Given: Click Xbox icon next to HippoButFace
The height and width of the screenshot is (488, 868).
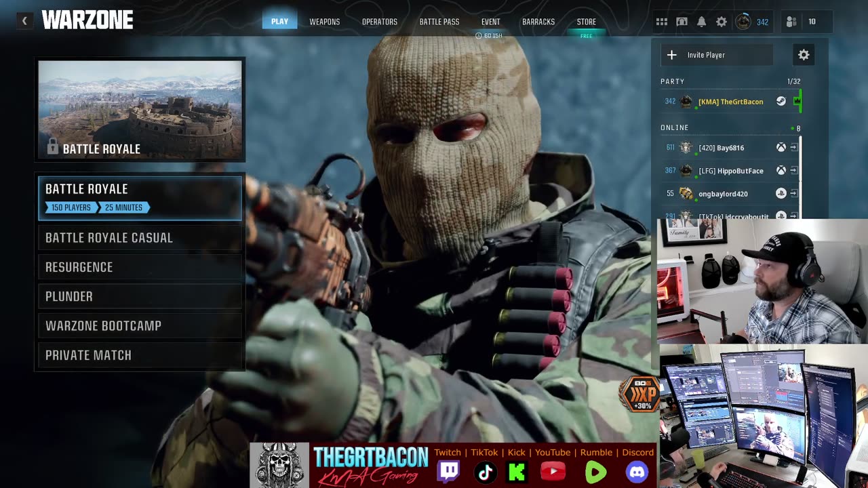Looking at the screenshot, I should [x=781, y=170].
